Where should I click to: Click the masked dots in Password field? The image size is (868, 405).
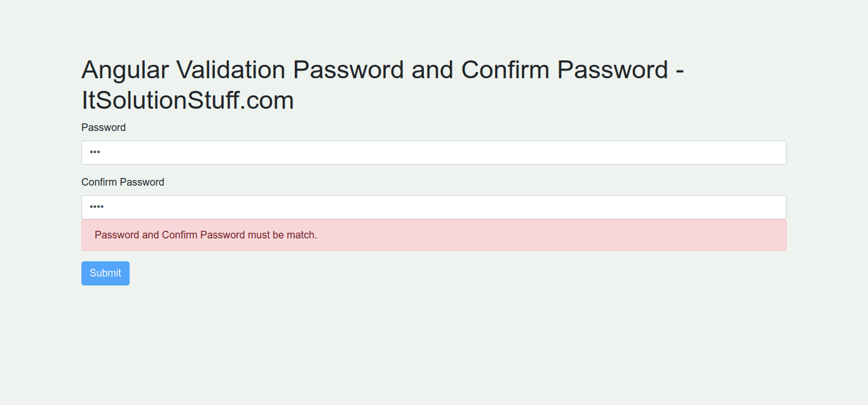coord(95,153)
